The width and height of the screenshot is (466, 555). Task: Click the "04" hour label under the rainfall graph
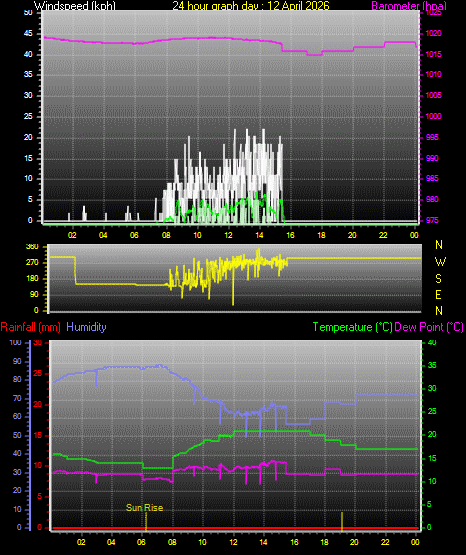point(111,542)
